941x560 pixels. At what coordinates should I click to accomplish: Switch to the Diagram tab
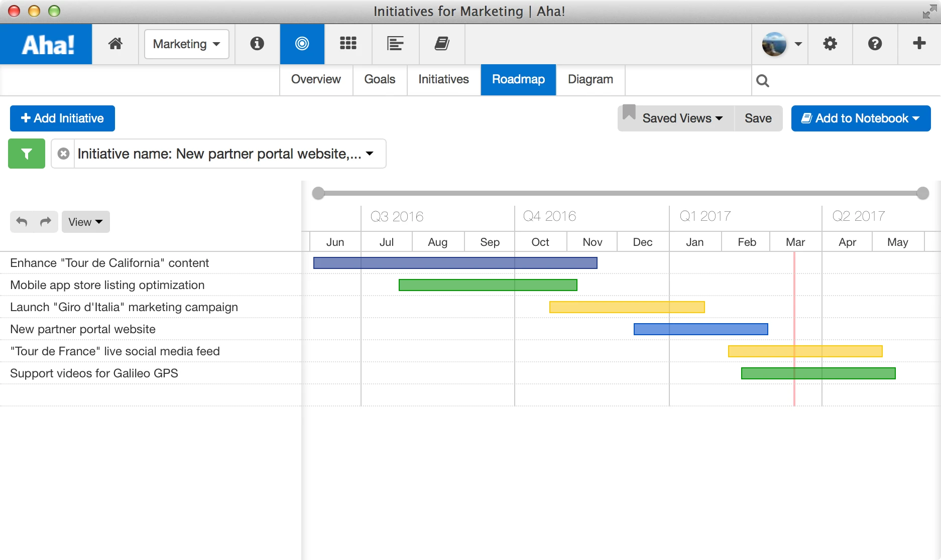(591, 80)
